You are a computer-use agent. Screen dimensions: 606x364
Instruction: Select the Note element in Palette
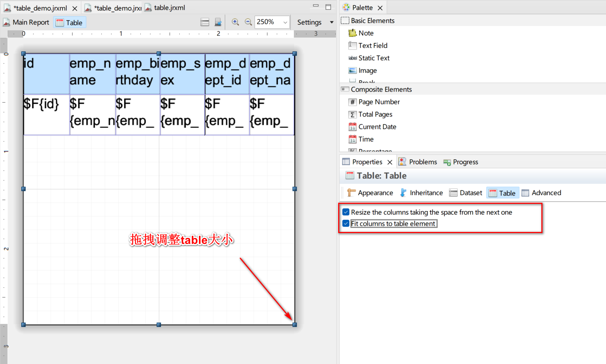point(366,33)
